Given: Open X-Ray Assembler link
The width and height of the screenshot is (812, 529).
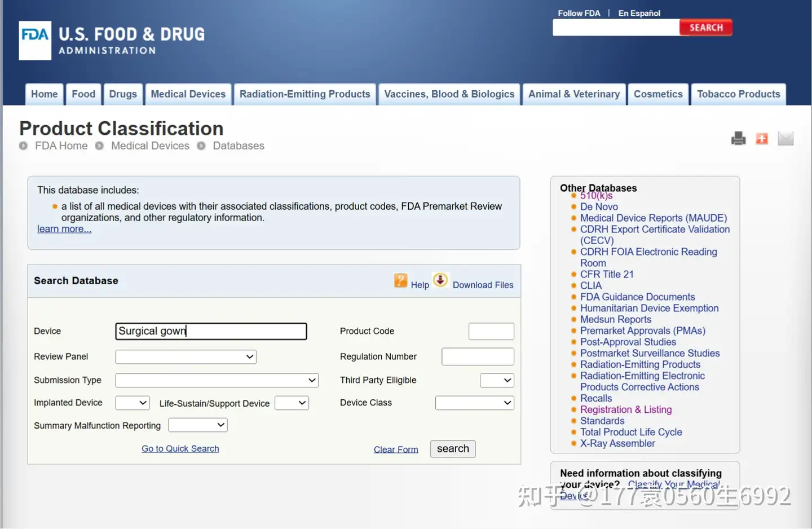Looking at the screenshot, I should (617, 444).
